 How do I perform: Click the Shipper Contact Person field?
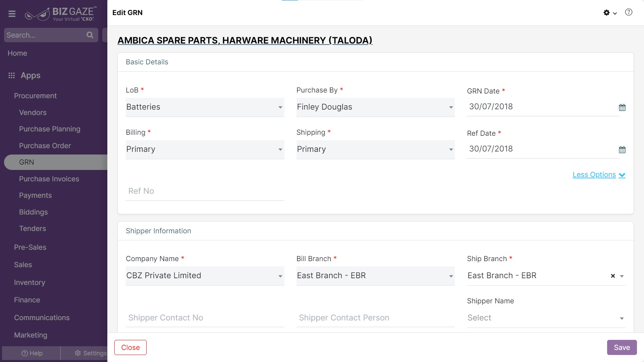pos(375,318)
